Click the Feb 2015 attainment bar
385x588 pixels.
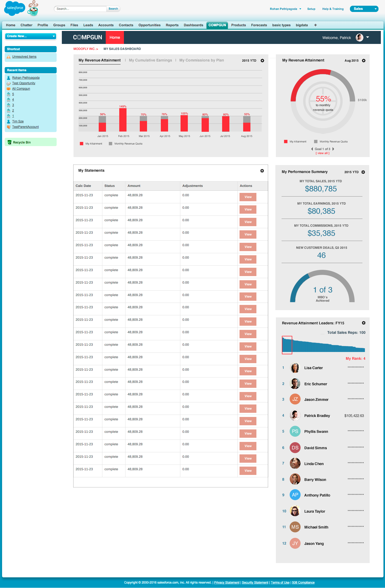[123, 120]
